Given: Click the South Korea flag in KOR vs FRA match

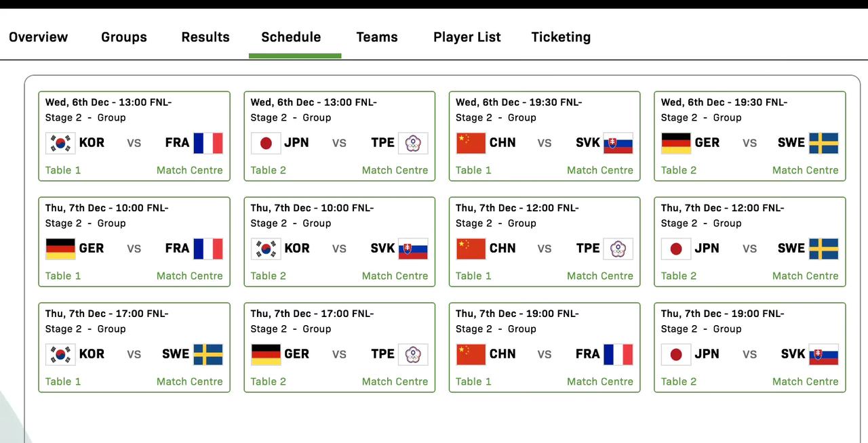Looking at the screenshot, I should (60, 143).
